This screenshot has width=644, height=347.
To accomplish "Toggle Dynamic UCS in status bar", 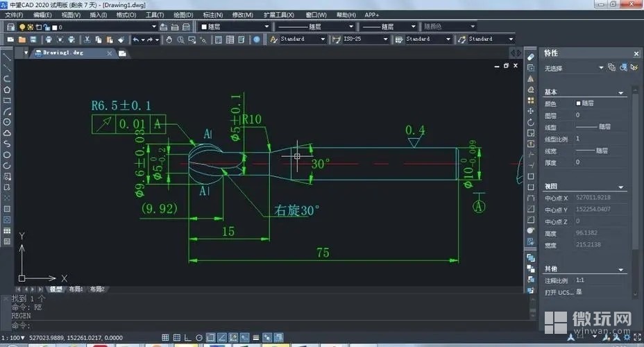I will [233, 337].
